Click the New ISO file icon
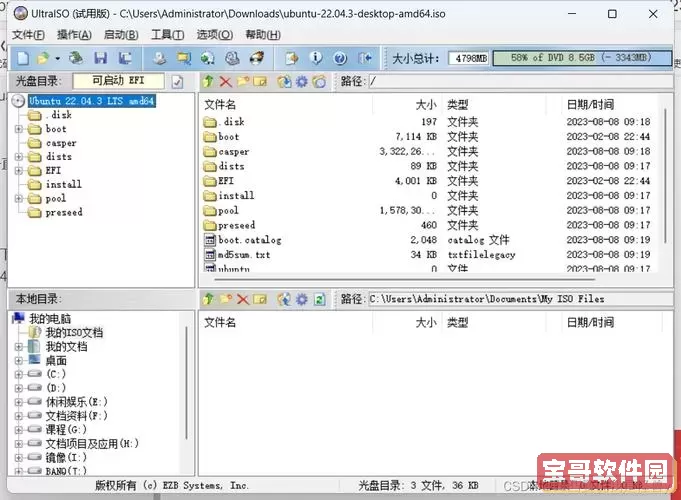The height and width of the screenshot is (500, 681). tap(23, 58)
